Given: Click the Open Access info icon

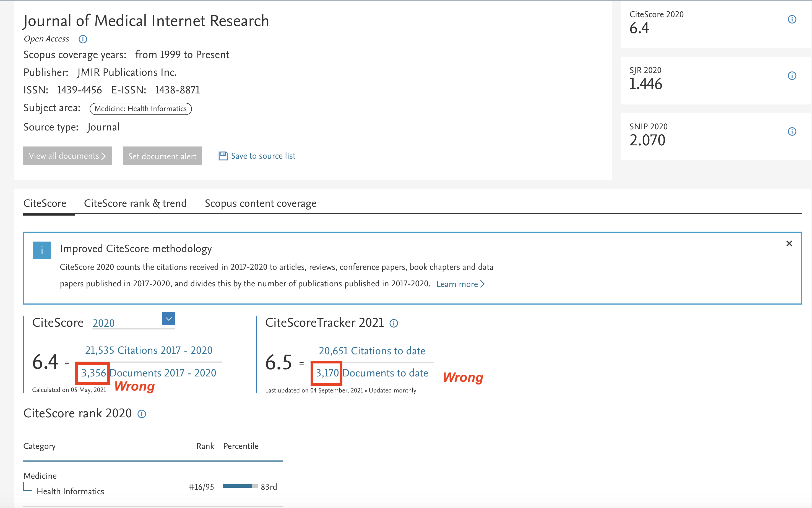Looking at the screenshot, I should (x=83, y=39).
